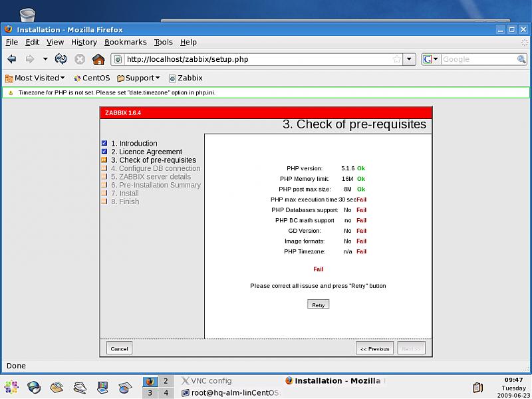Screen dimensions: 532x399
Task: Switch to root@hq-alm-linCentOS terminal window
Action: 231,393
